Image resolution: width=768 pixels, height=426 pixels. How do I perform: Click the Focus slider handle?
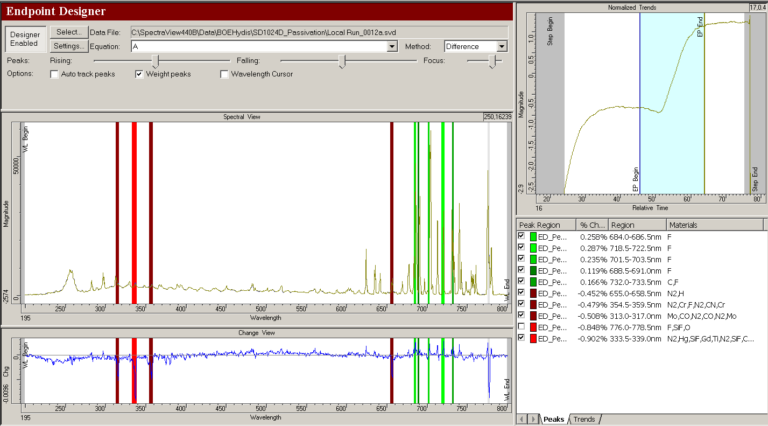coord(493,61)
